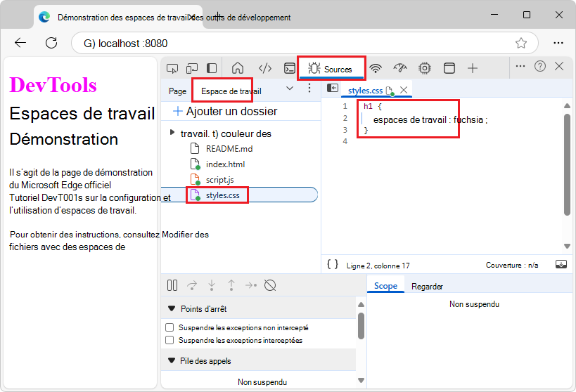Enable Suspendre les exceptions interceptées
This screenshot has height=392, width=576.
tap(169, 340)
